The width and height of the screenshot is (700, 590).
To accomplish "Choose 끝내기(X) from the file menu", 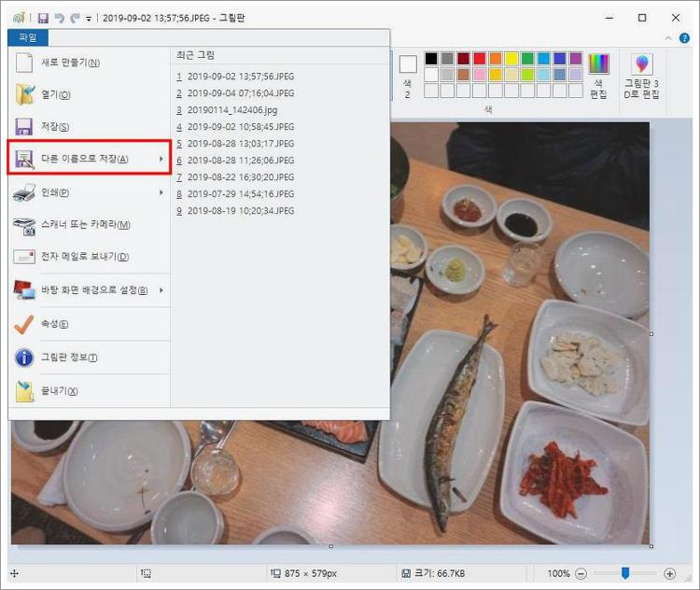I will click(90, 391).
